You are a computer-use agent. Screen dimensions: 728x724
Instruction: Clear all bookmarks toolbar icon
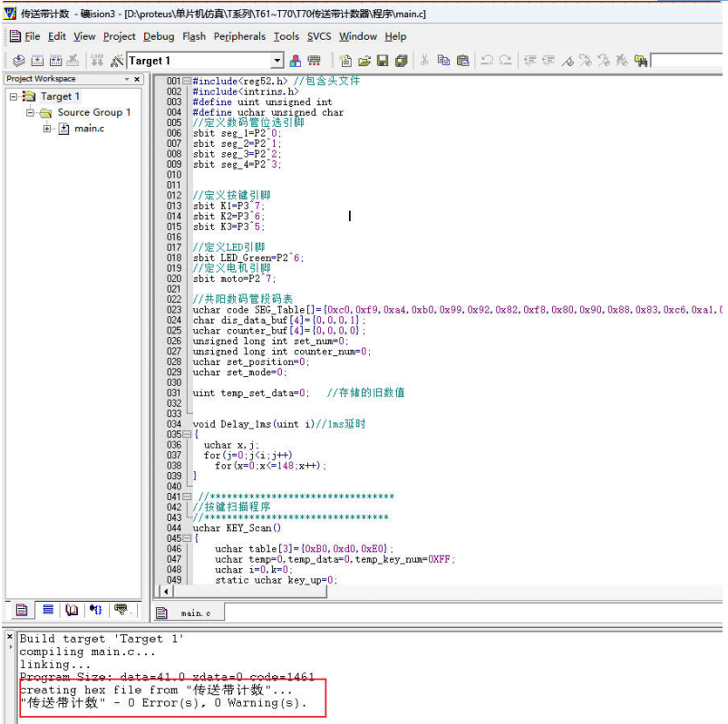tap(622, 61)
